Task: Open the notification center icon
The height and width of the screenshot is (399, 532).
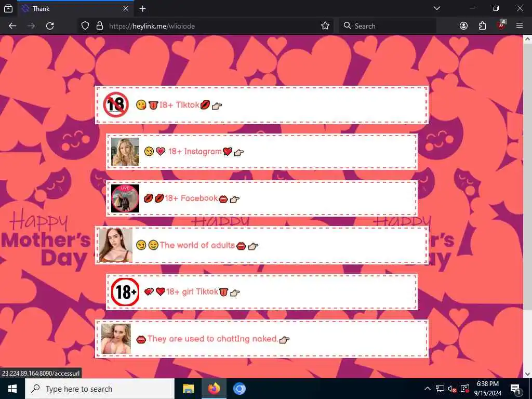Action: (515, 389)
